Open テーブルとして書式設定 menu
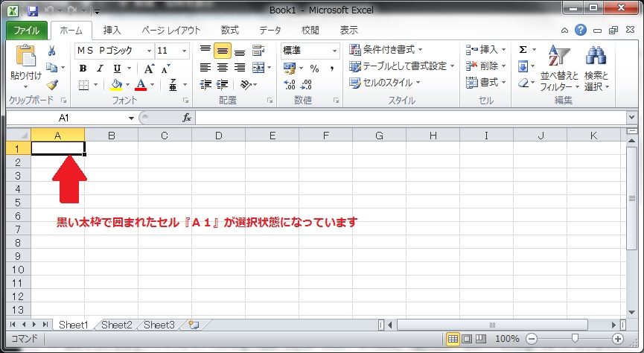The image size is (644, 353). point(402,66)
